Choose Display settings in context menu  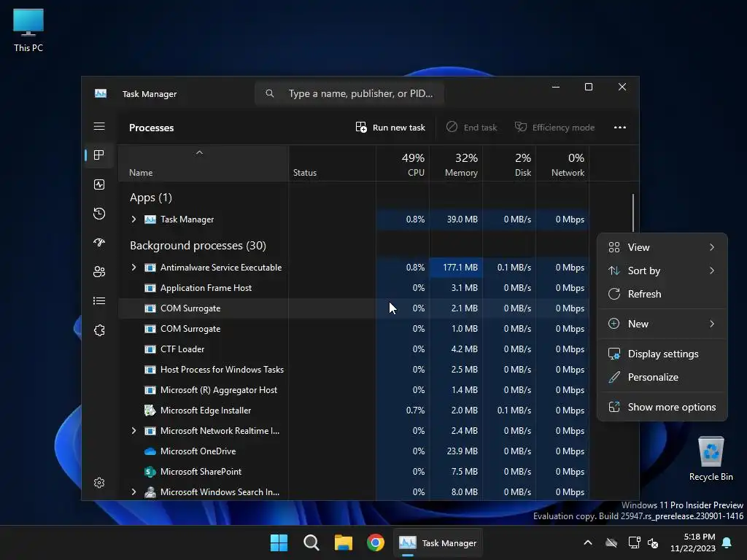(662, 354)
